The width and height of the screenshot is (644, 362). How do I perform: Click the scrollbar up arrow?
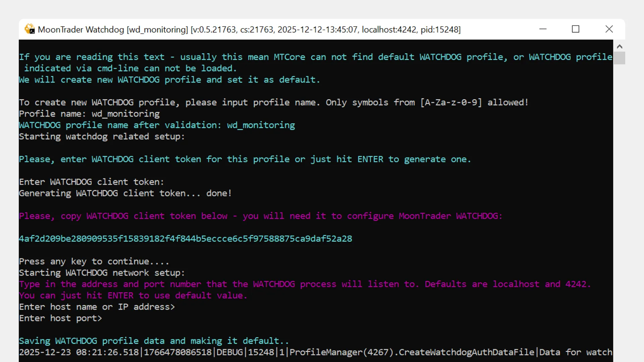620,47
